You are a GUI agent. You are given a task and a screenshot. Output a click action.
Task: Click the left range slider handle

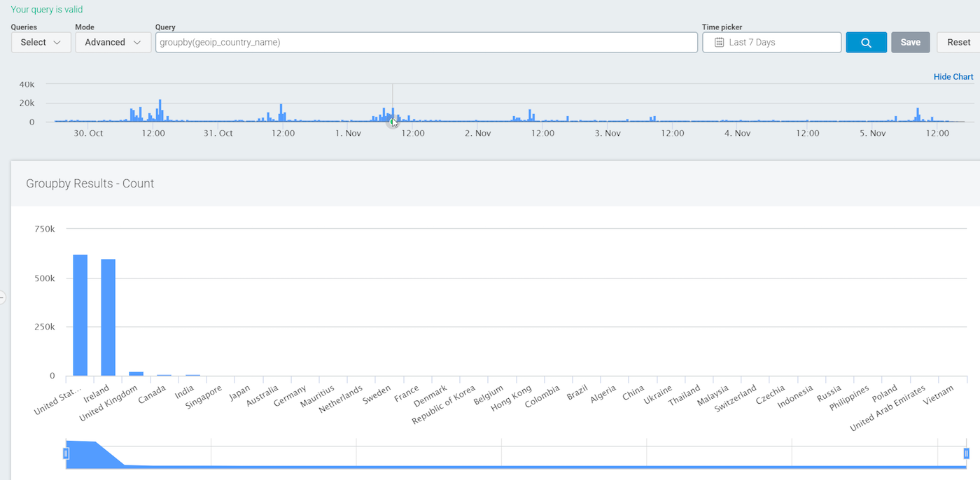(x=66, y=453)
